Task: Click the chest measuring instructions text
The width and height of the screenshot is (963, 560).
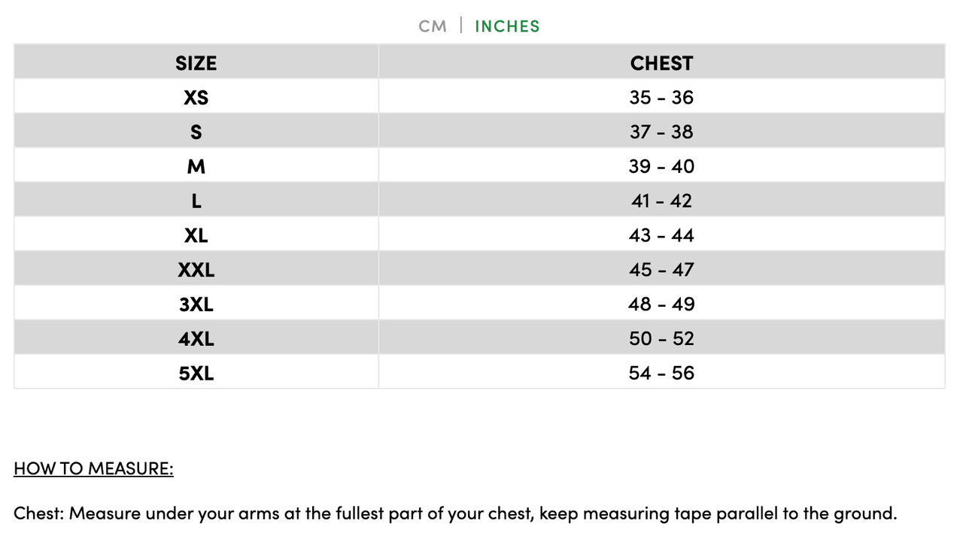Action: (455, 514)
